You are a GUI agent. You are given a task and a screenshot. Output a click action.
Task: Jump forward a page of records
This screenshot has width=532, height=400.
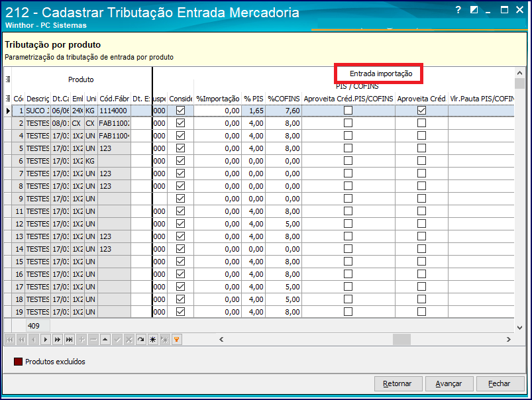click(58, 340)
